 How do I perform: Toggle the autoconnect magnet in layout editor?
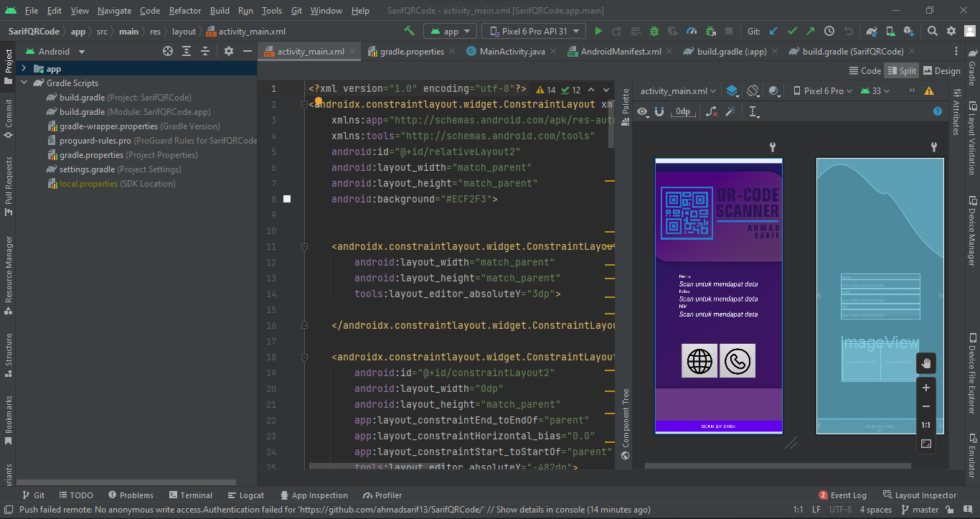[x=659, y=111]
